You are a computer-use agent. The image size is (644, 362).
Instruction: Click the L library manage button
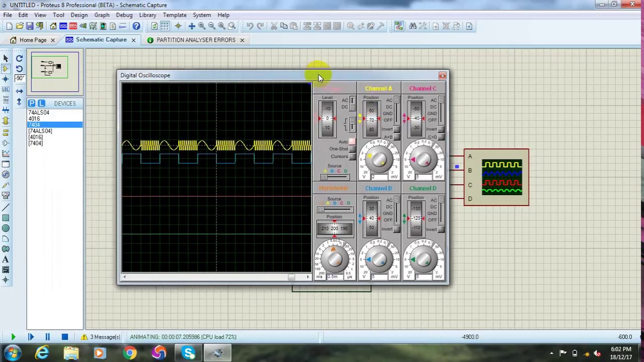coord(41,103)
